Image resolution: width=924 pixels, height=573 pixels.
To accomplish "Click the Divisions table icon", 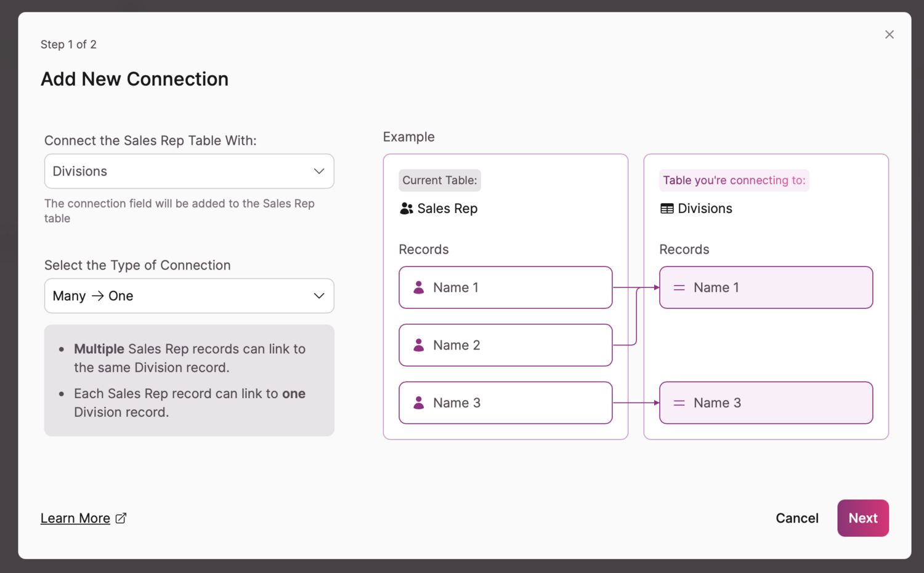I will [667, 209].
